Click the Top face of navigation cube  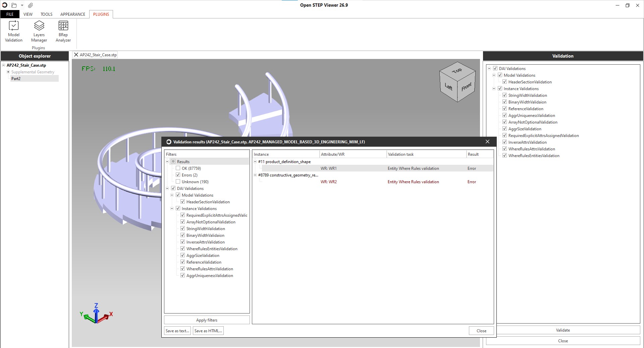pyautogui.click(x=457, y=71)
